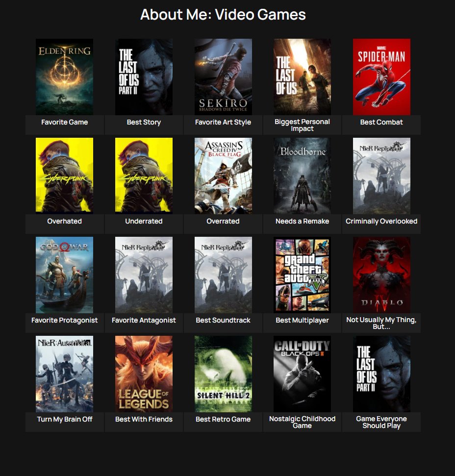Viewport: 455px width, 476px height.
Task: Click the Cyberpunk cover above Underrated
Action: tap(144, 176)
